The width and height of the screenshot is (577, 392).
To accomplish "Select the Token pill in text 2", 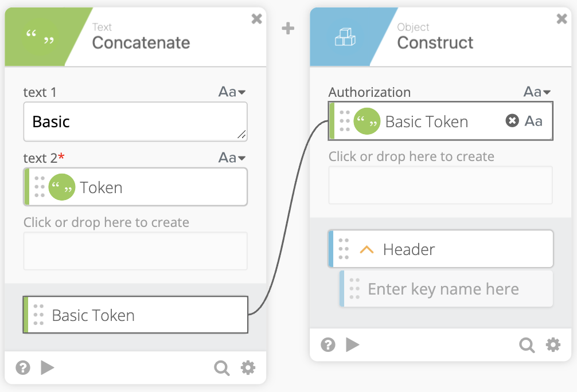I will (135, 187).
